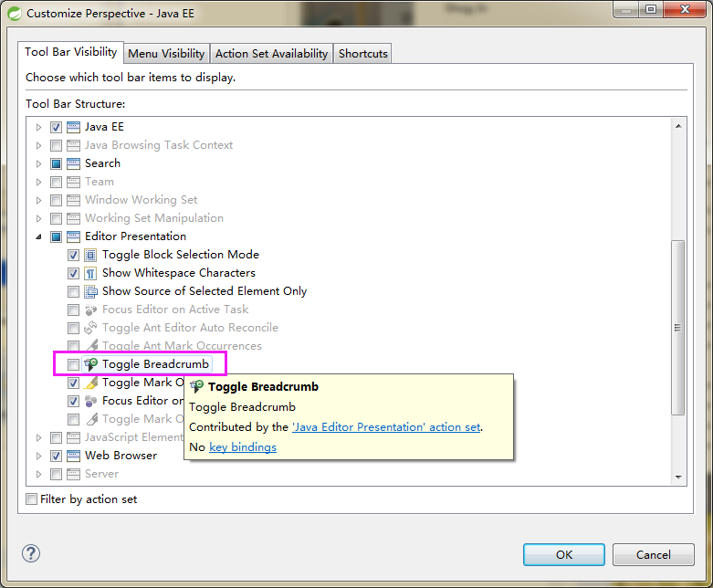
Task: Click the Team toolbar group icon
Action: pos(73,183)
